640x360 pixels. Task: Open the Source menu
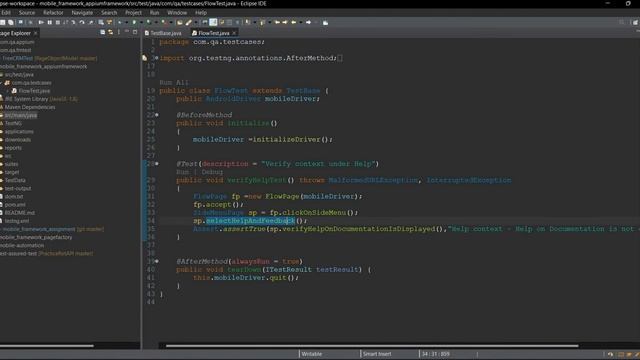[27, 13]
